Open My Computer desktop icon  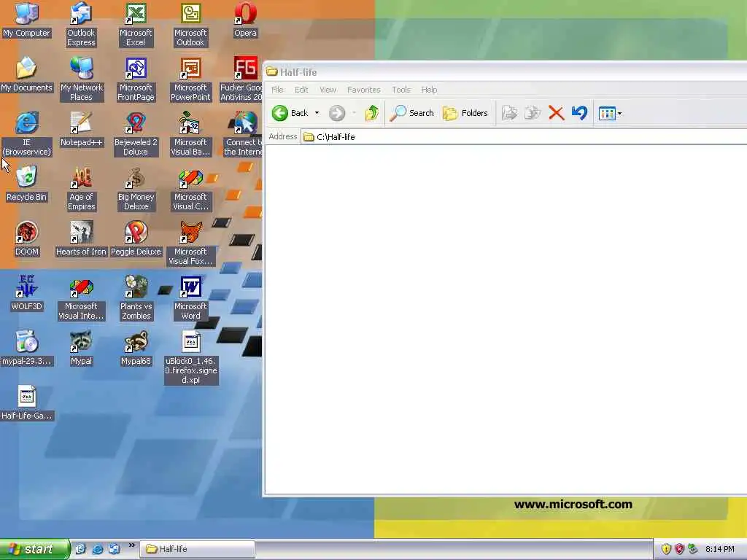click(27, 20)
